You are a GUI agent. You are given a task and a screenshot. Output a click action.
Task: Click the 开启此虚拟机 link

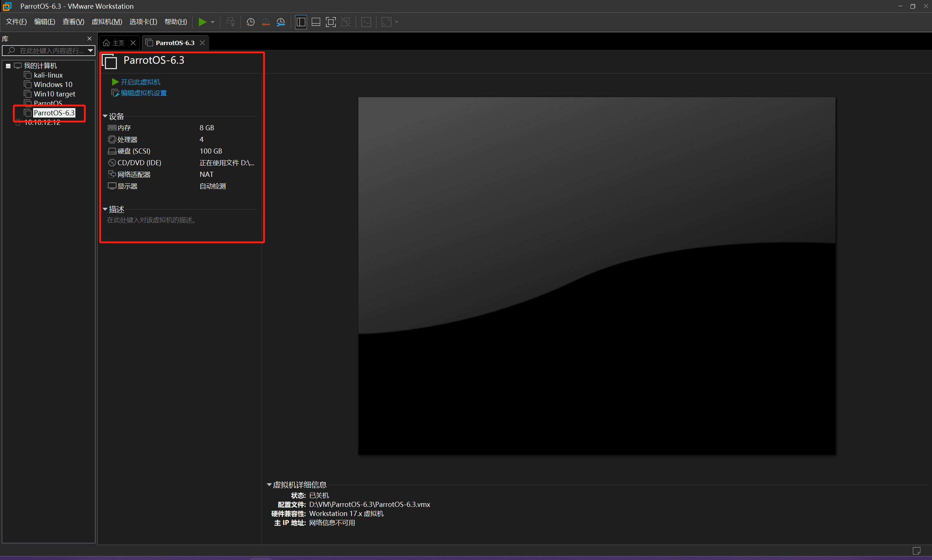pyautogui.click(x=140, y=82)
